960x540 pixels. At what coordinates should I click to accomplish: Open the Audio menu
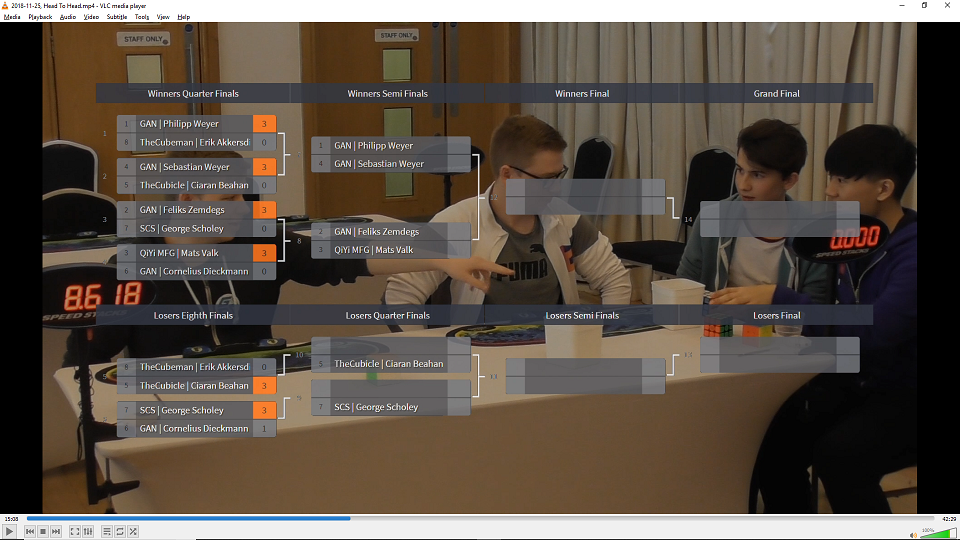pos(67,17)
